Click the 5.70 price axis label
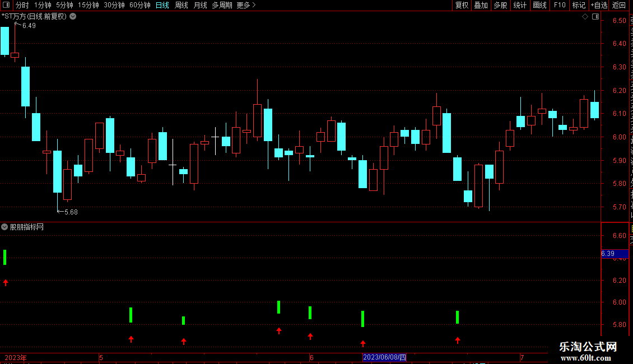This screenshot has height=364, width=633. [x=619, y=207]
